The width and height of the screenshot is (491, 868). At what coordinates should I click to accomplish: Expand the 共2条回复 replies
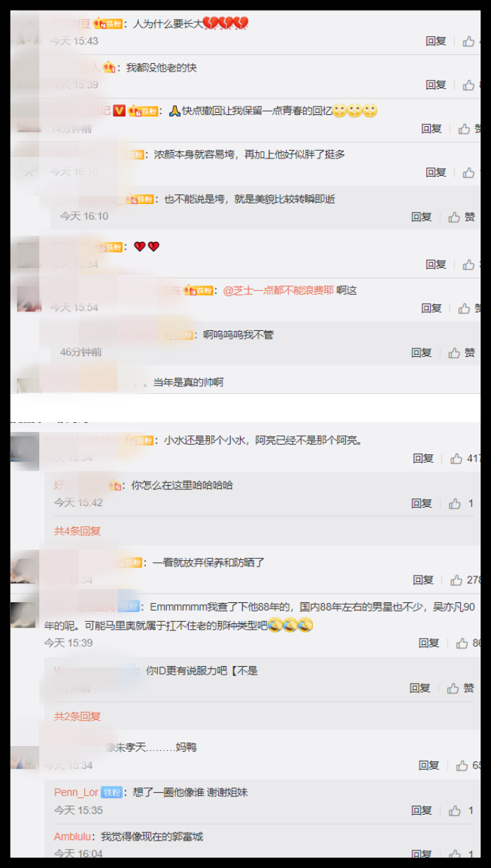click(x=77, y=717)
